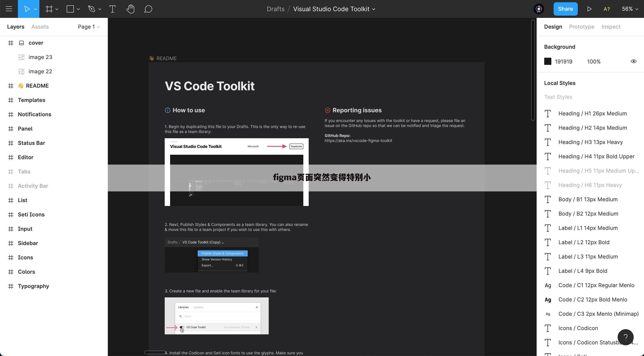The width and height of the screenshot is (644, 356).
Task: Select the cover layer
Action: coord(54,43)
